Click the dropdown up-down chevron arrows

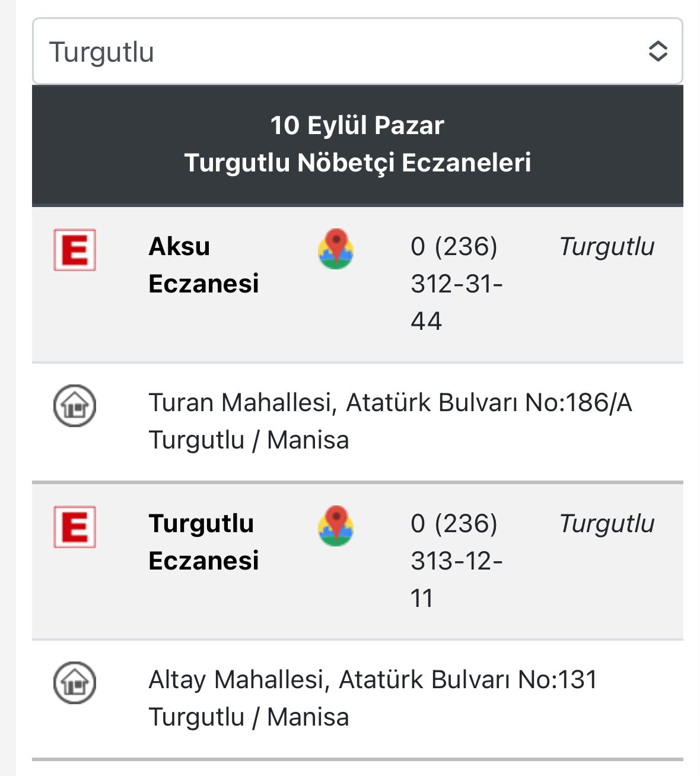658,51
